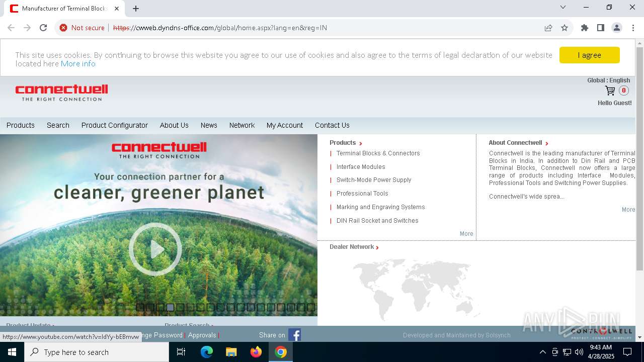
Task: Go back to previous page
Action: click(x=11, y=28)
